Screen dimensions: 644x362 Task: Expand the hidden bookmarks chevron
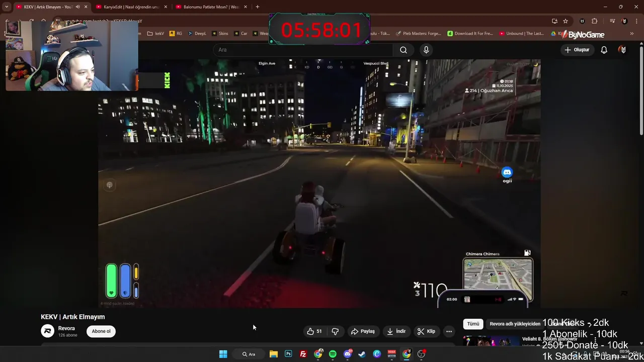632,34
